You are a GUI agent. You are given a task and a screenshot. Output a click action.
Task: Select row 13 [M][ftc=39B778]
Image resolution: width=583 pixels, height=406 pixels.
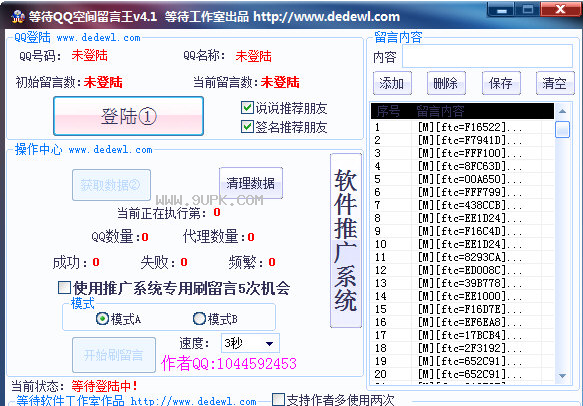coord(463,283)
